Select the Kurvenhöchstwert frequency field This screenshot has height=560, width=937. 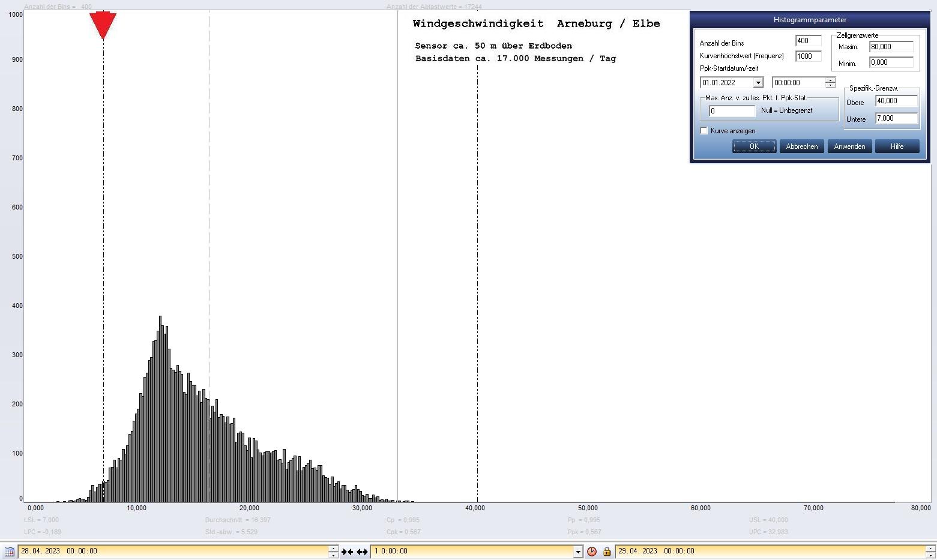(x=807, y=56)
